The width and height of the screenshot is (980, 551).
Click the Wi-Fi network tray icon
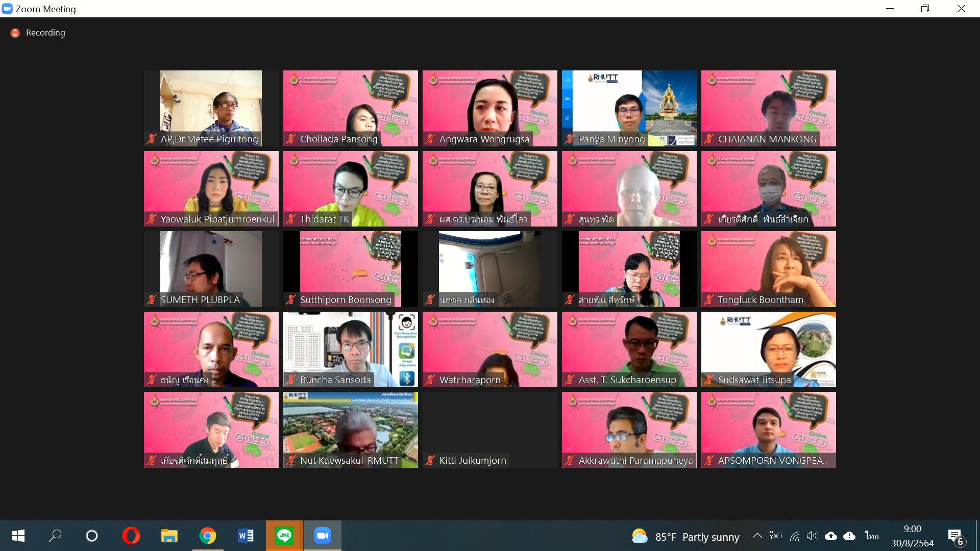click(x=795, y=536)
